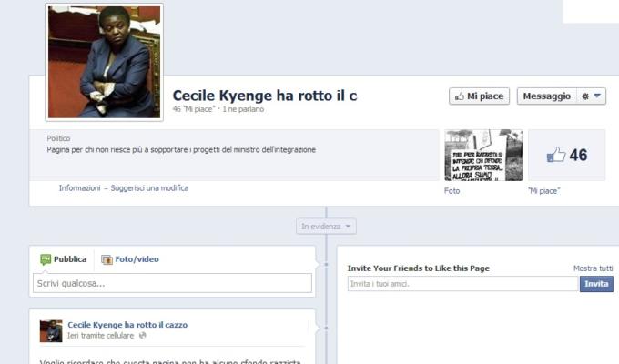
Task: Open the Messaggio button
Action: 547,96
